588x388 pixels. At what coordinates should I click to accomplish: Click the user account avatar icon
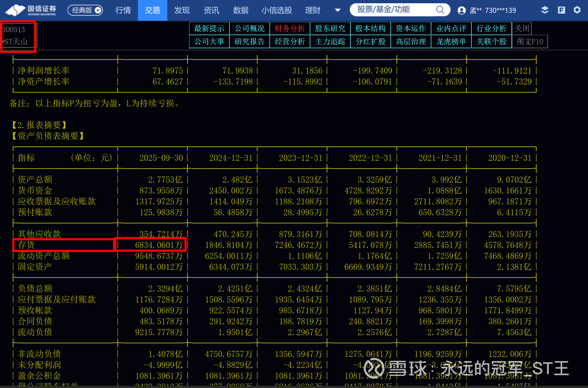[x=461, y=10]
